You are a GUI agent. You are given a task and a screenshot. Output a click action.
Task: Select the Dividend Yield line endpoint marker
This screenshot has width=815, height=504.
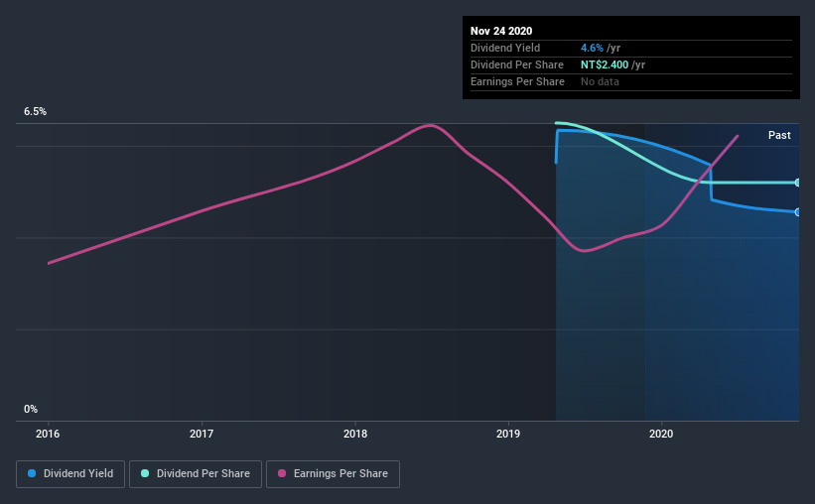(x=797, y=212)
